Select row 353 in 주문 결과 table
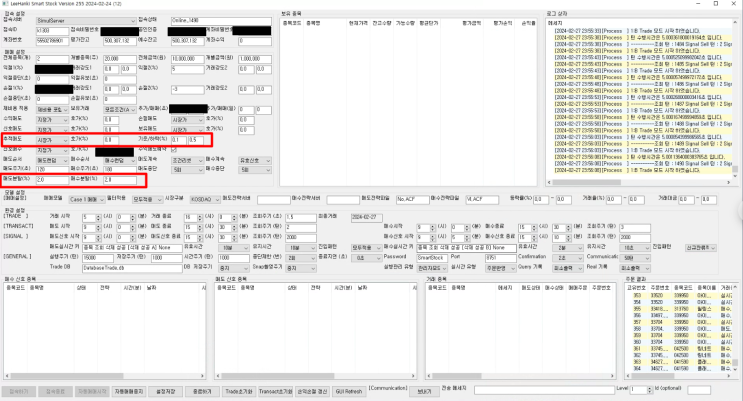Screen dimensions: 743x401 (x=679, y=295)
